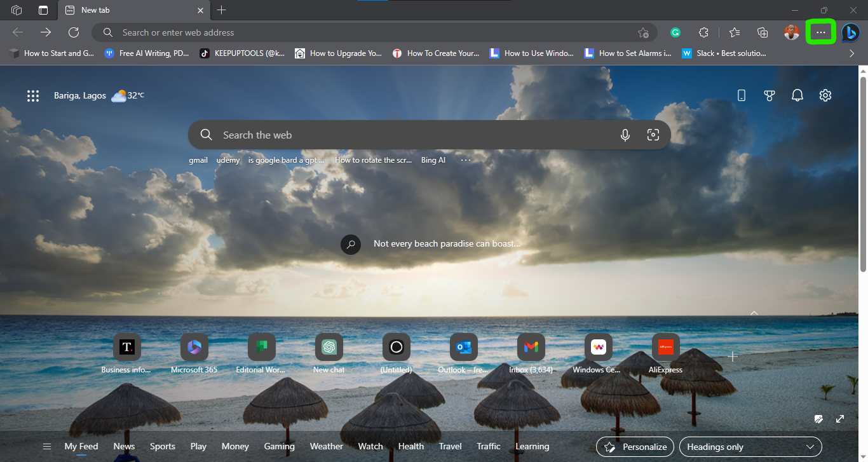Switch to the Weather feed tab

pyautogui.click(x=327, y=446)
